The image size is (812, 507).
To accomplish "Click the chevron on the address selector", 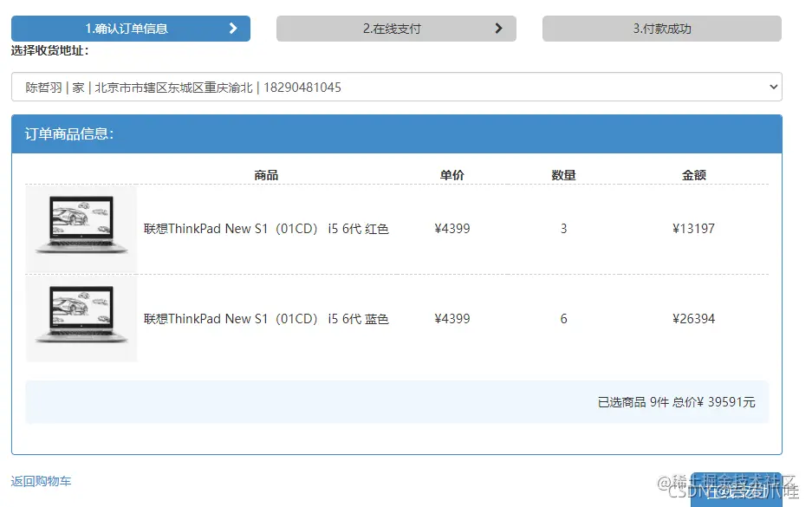I will tap(774, 87).
